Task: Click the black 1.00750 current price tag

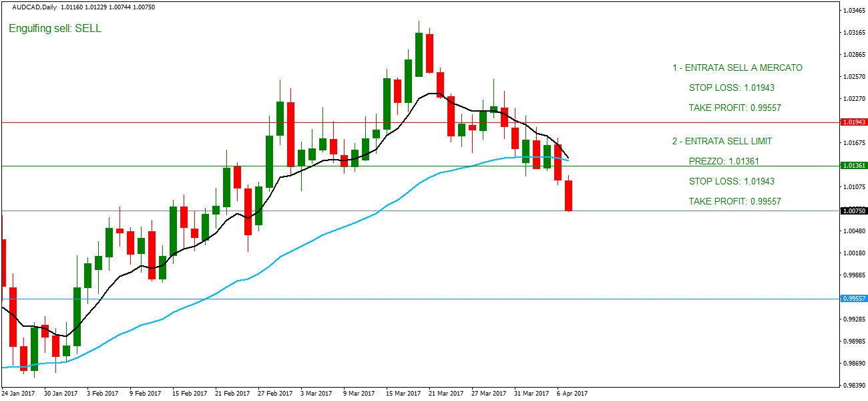Action: (x=854, y=211)
